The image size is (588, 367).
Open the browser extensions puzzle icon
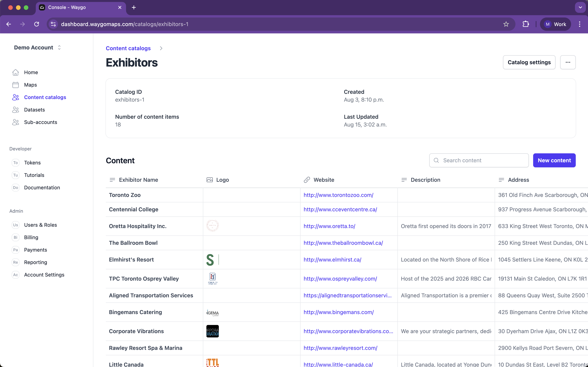526,24
